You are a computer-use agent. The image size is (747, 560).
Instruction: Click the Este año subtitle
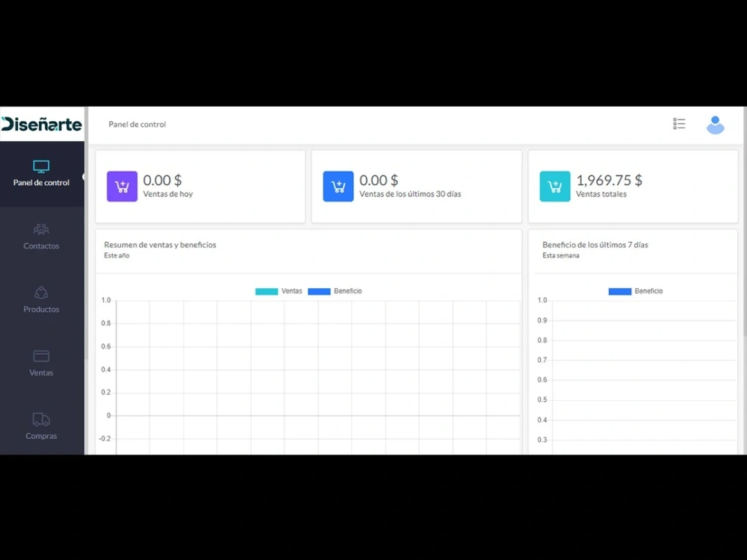tap(117, 255)
